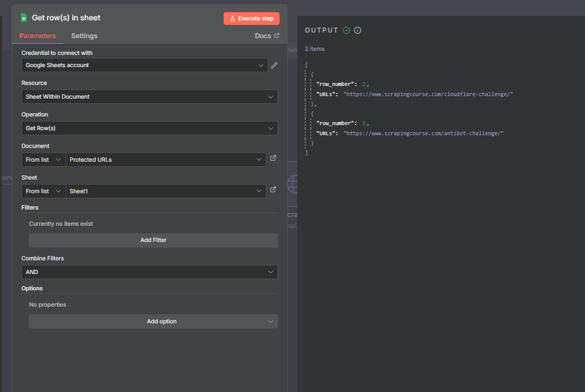Click the Docs external link icon

(277, 36)
